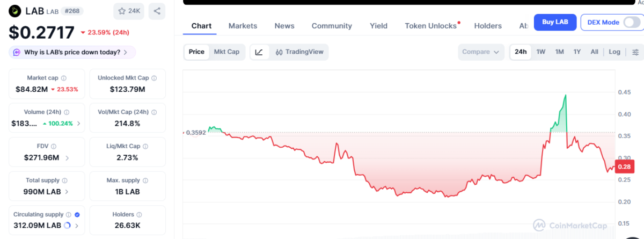Click the circulating supply progress ring icon
The height and width of the screenshot is (239, 644).
click(x=67, y=226)
